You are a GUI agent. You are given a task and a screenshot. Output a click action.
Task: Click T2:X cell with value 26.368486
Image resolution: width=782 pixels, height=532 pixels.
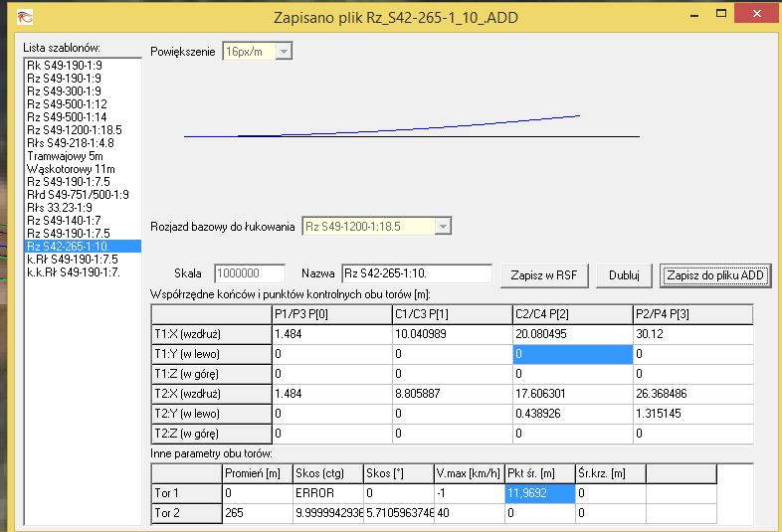click(693, 394)
